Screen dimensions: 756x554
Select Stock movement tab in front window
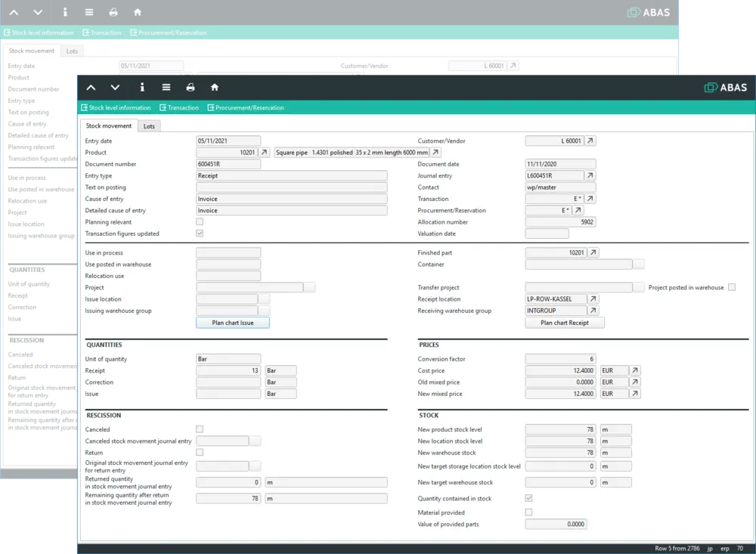109,126
